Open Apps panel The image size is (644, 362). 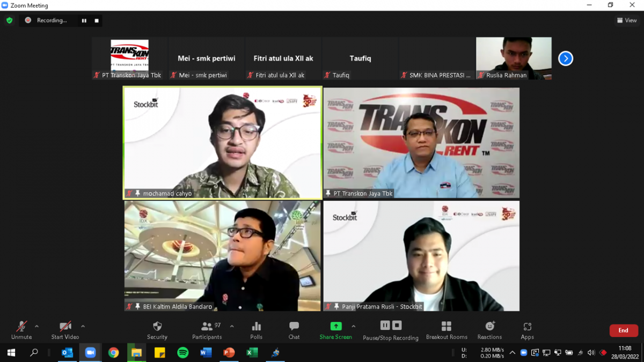click(x=528, y=330)
